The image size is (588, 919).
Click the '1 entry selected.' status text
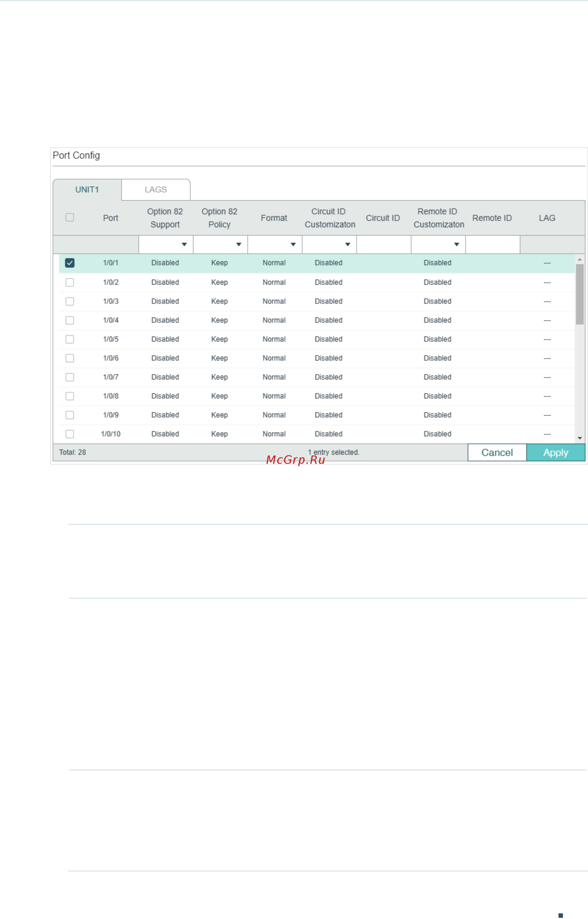[333, 452]
